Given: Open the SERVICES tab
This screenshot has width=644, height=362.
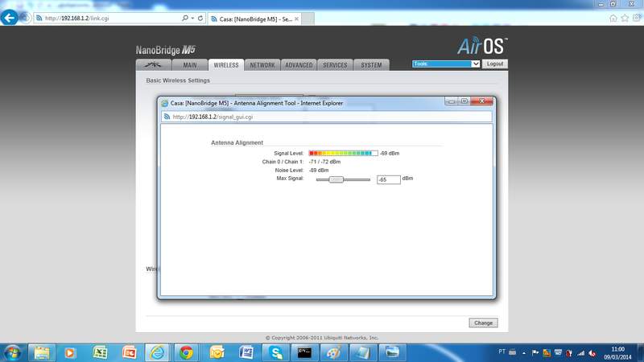Looking at the screenshot, I should pos(335,65).
